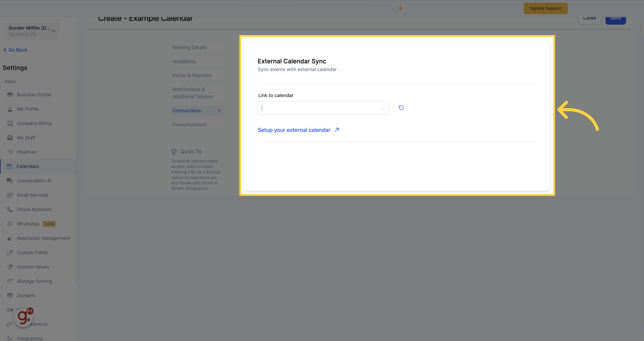Open Domains settings

(26, 296)
